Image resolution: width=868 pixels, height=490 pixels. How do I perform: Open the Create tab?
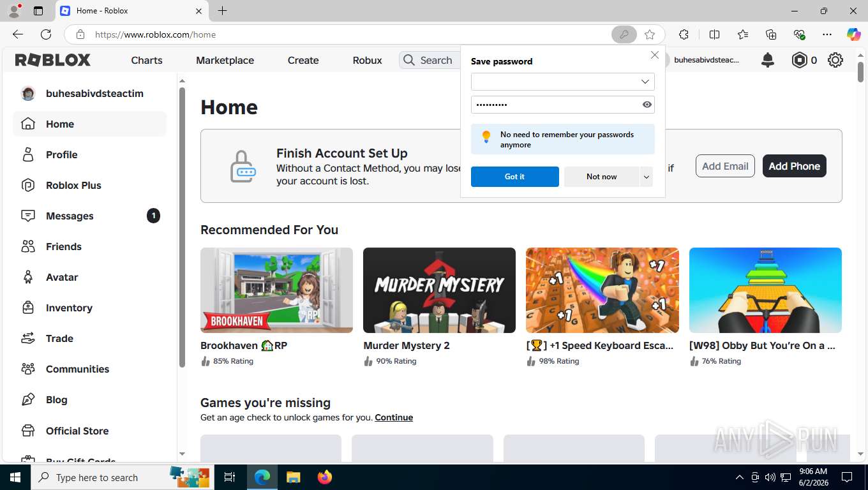[x=303, y=60]
